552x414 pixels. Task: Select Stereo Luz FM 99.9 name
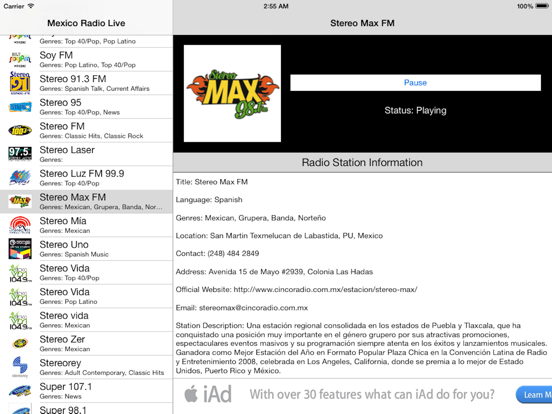(x=82, y=174)
